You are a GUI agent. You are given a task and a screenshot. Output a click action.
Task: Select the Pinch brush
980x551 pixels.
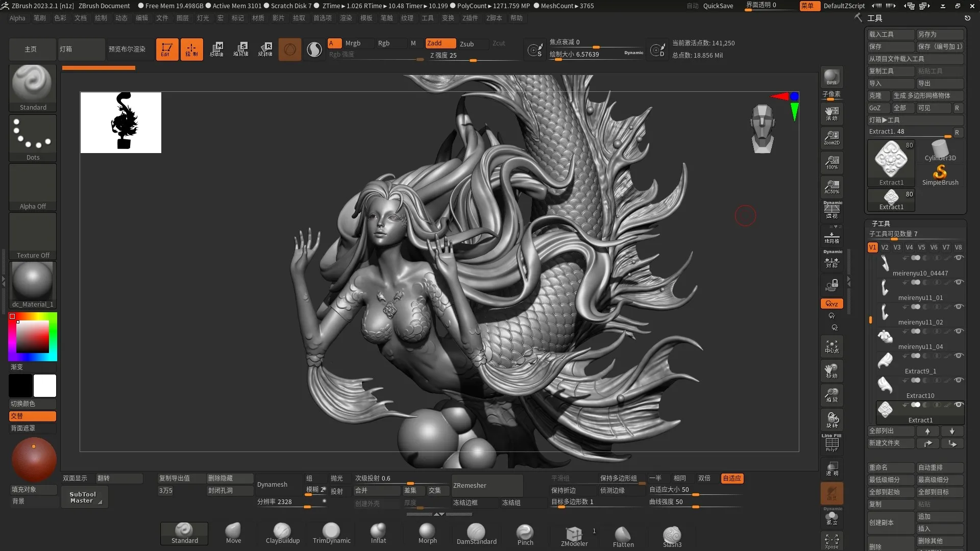pos(525,534)
